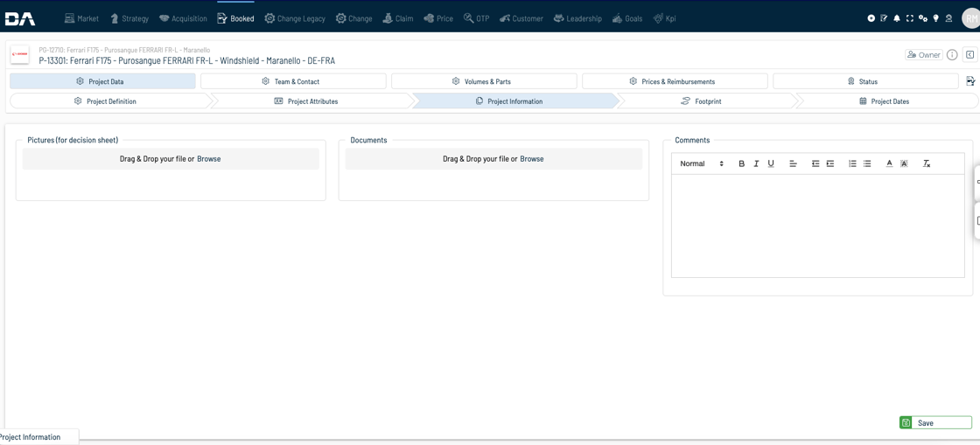Click into the Comments text area
Viewport: 980px width, 445px height.
click(817, 226)
